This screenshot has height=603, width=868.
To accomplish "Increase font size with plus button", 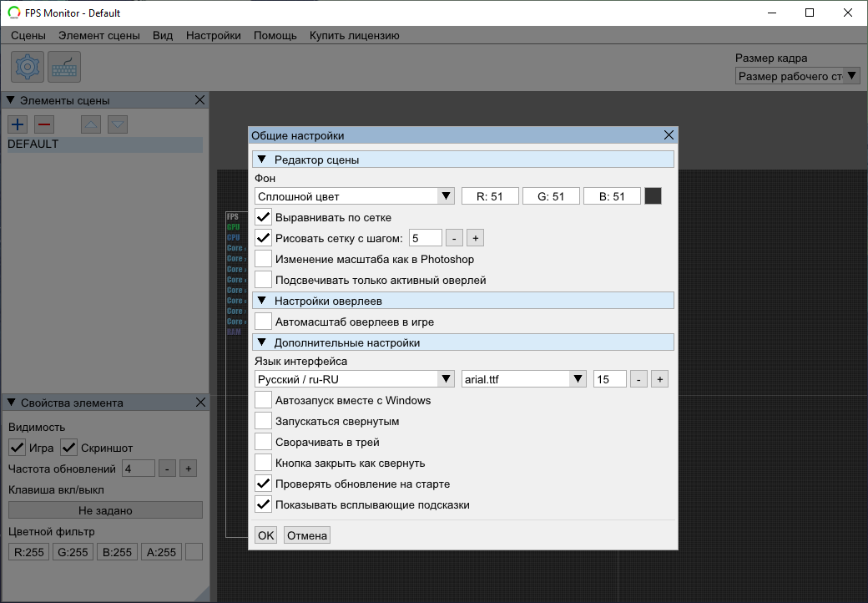I will tap(660, 379).
